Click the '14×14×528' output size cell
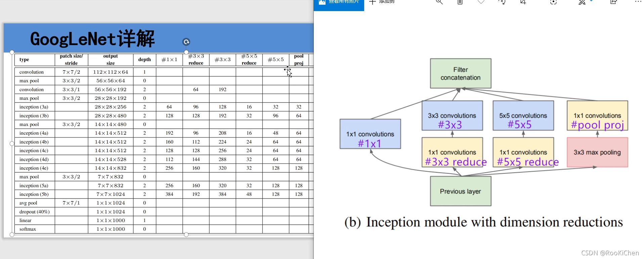Image resolution: width=644 pixels, height=259 pixels. click(111, 159)
